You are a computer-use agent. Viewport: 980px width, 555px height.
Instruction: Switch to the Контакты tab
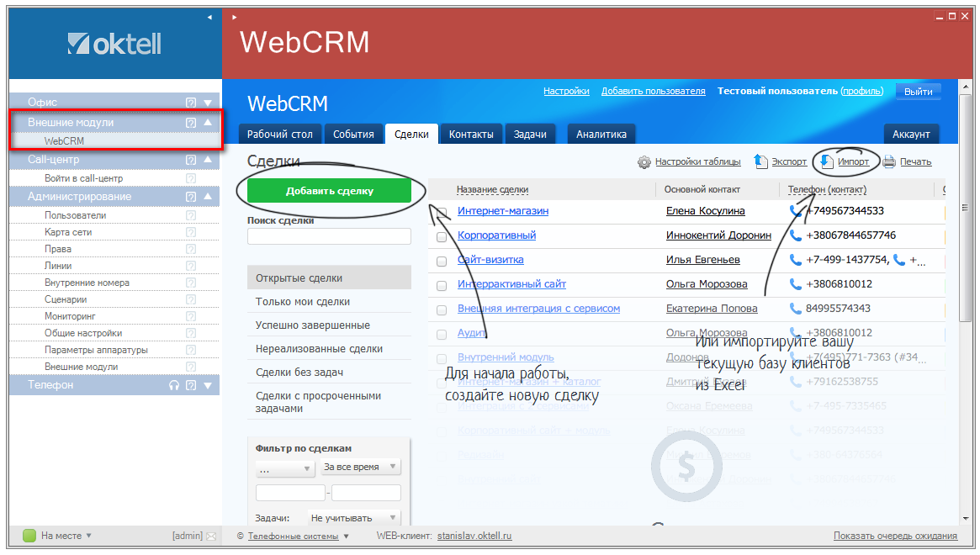(471, 135)
